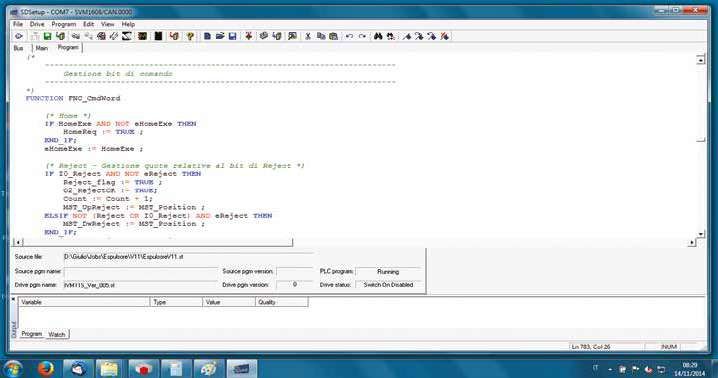Screen dimensions: 718x378
Task: Click the code editor scroll-up arrow
Action: (x=701, y=60)
